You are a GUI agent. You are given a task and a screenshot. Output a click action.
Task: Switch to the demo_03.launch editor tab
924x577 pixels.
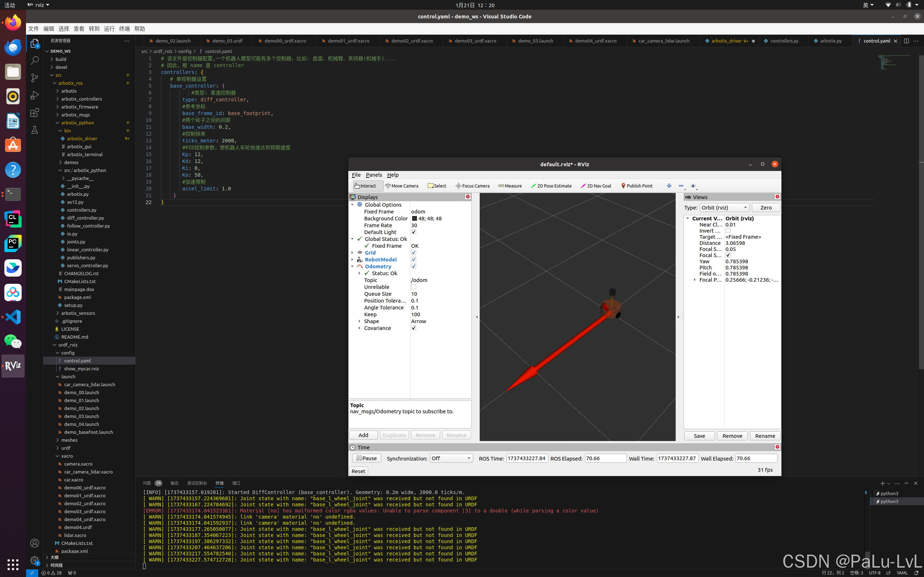[535, 41]
